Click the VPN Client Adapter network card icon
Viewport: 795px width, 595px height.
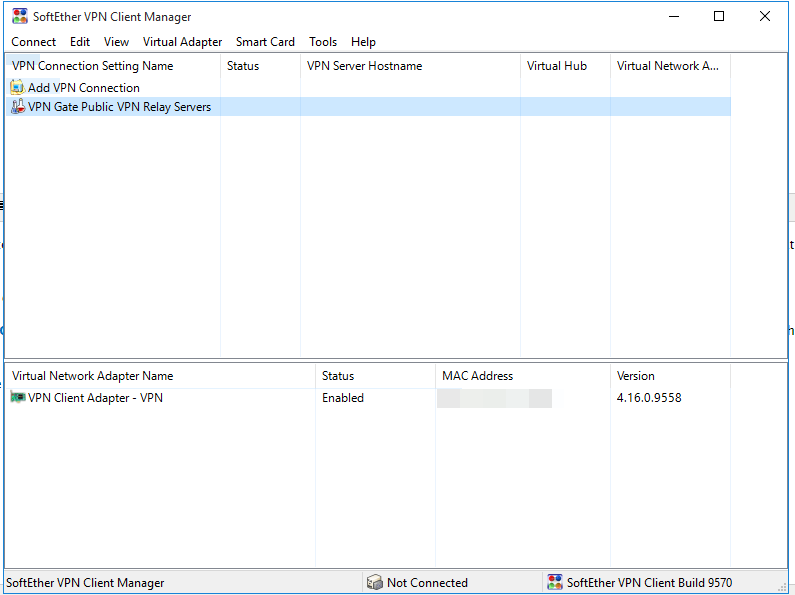[x=18, y=397]
